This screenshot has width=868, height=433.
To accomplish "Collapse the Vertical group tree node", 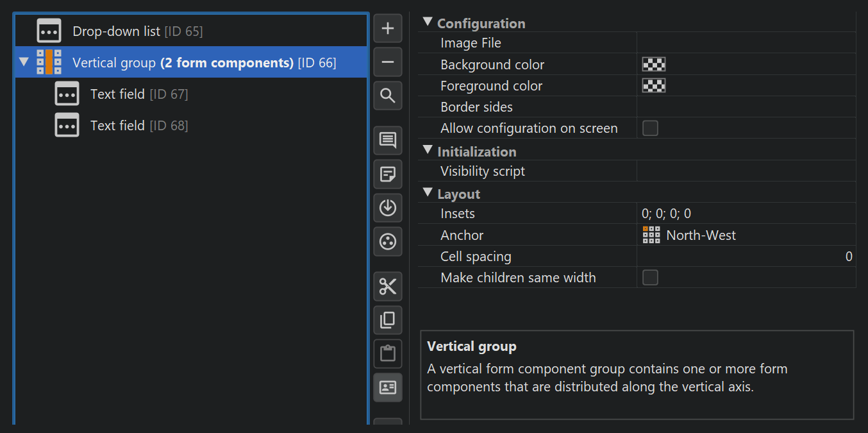I will pos(24,63).
